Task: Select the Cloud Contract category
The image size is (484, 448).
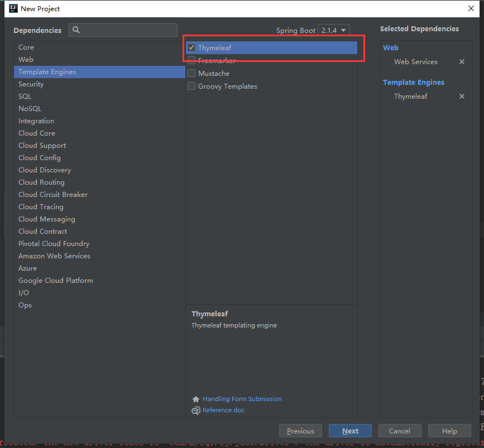Action: point(99,232)
